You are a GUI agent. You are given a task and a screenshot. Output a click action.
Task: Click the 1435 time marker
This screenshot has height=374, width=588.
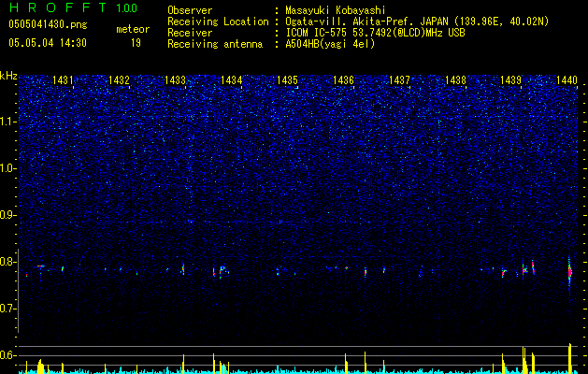point(287,79)
